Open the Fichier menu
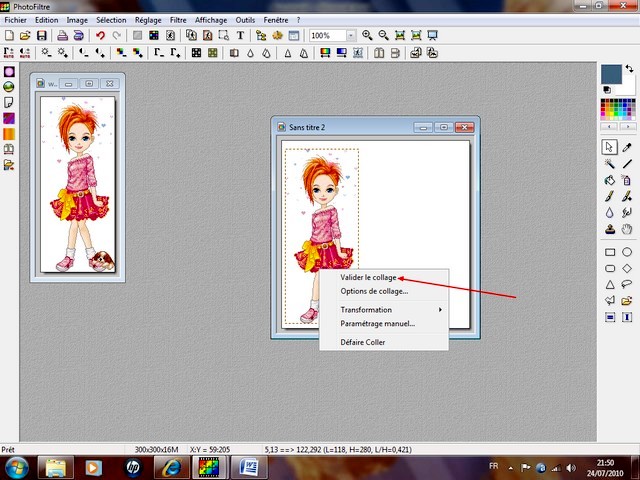The image size is (640, 480). pyautogui.click(x=16, y=20)
